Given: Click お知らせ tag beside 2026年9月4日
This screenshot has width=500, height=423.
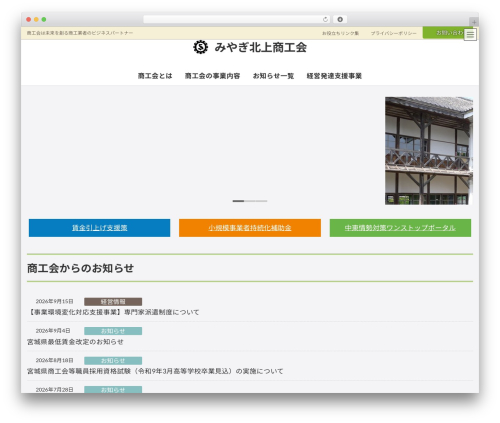Looking at the screenshot, I should click(113, 331).
